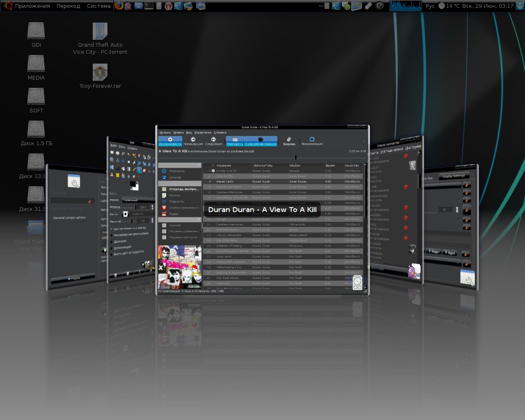Open the Правка menu in Rhythmbox

click(x=178, y=132)
